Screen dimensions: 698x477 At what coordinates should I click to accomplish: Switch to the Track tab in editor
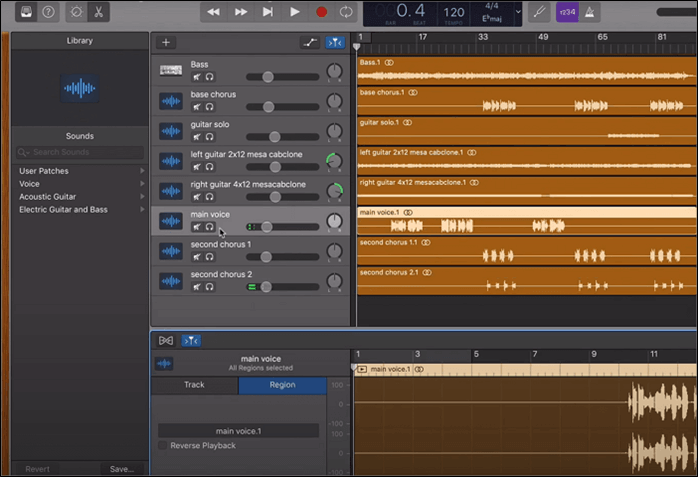pyautogui.click(x=194, y=385)
